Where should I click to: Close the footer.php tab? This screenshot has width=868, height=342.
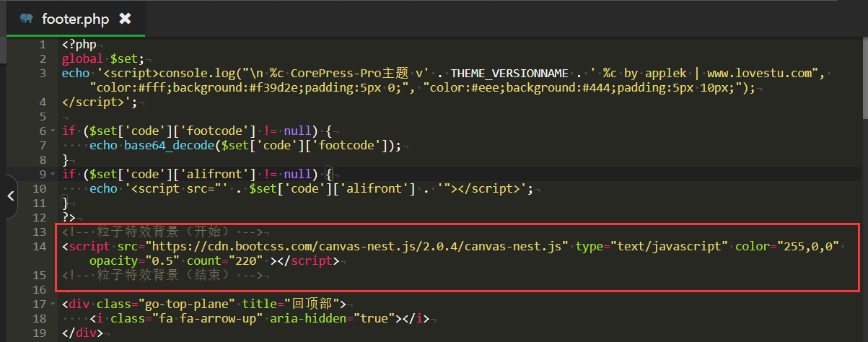[x=125, y=18]
